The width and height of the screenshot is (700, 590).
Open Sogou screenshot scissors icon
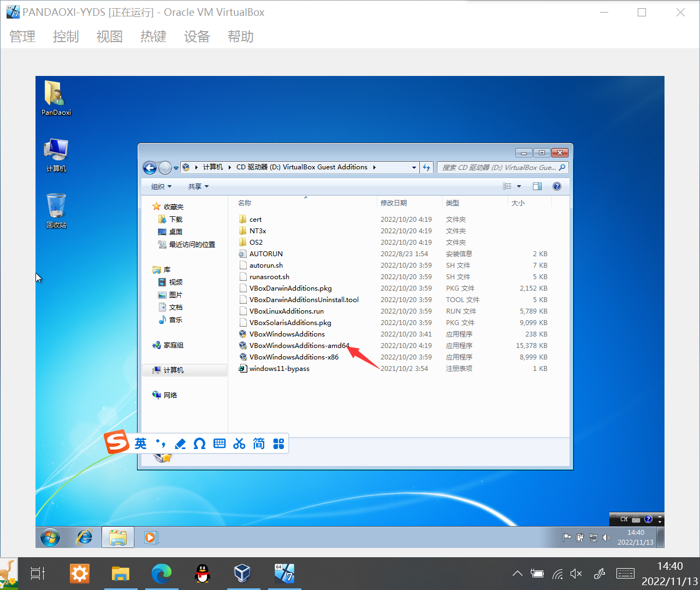pyautogui.click(x=239, y=444)
